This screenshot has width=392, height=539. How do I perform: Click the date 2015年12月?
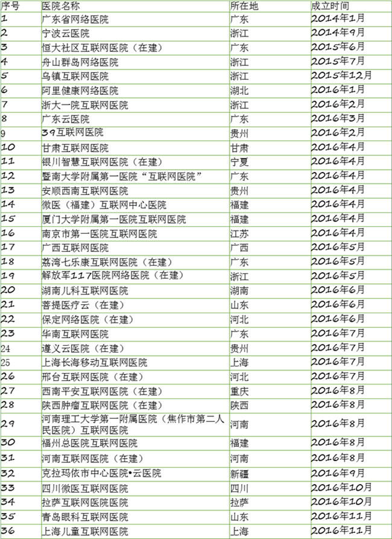341,75
